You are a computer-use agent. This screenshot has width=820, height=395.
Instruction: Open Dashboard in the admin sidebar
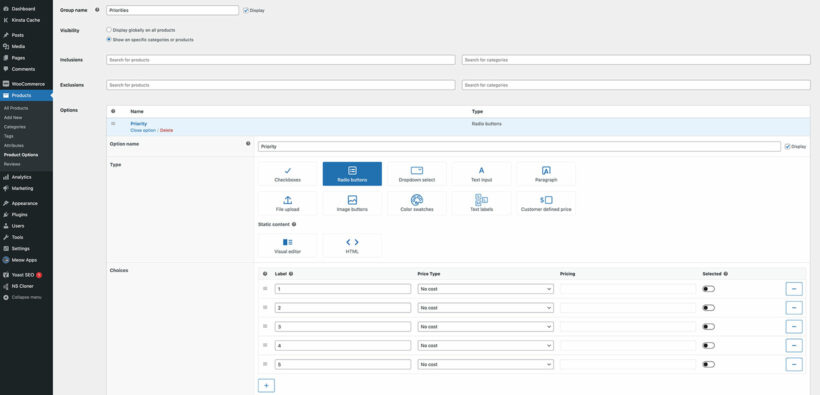click(26, 9)
